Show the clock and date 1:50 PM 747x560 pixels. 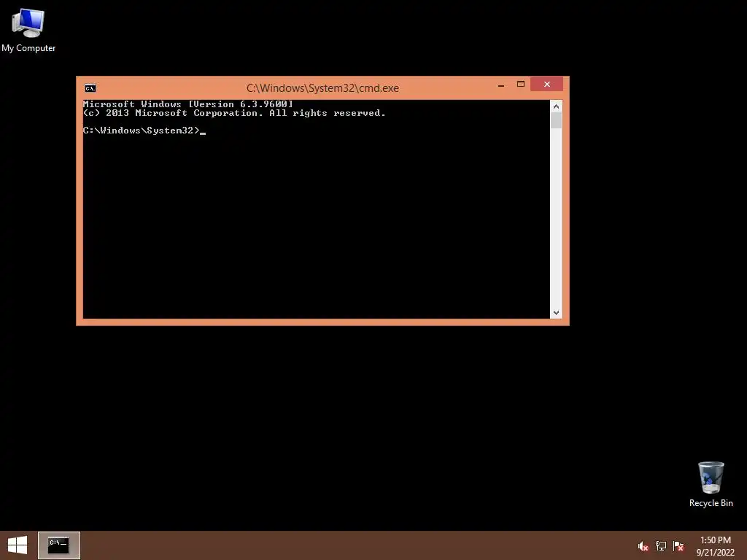point(715,546)
